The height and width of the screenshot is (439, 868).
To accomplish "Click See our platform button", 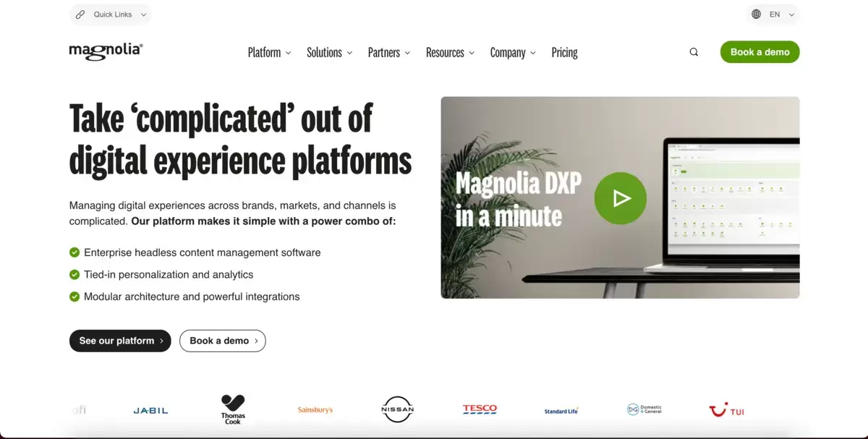I will tap(120, 341).
